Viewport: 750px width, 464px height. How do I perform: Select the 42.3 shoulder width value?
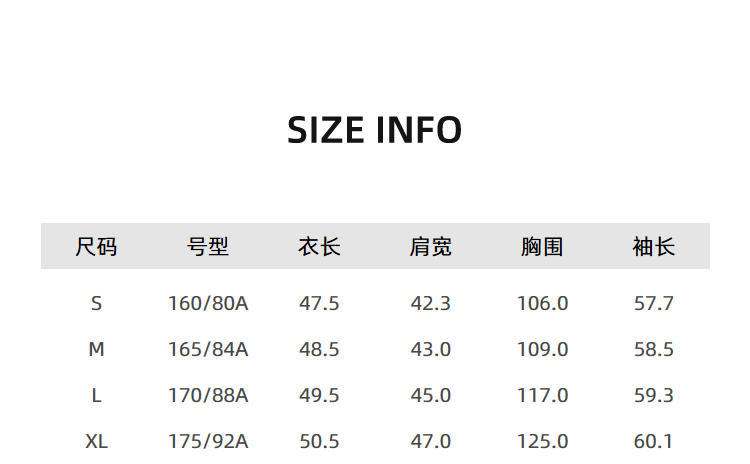[x=431, y=303]
